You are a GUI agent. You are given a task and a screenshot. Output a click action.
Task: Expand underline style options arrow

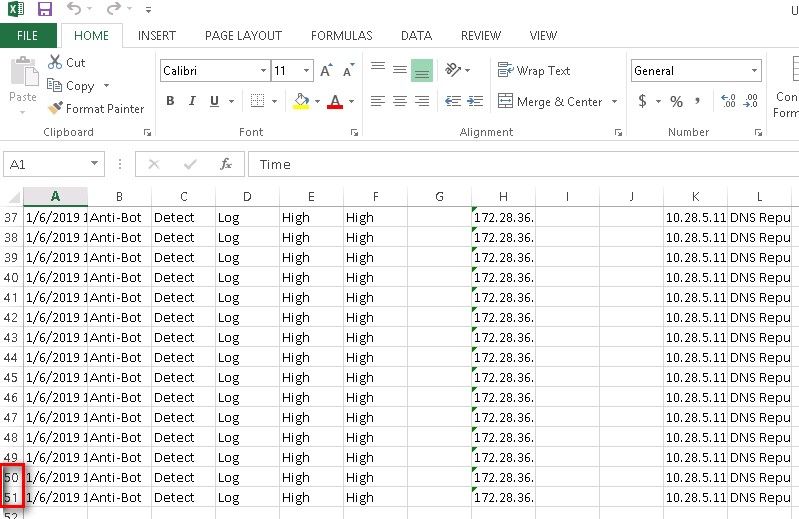[x=231, y=101]
